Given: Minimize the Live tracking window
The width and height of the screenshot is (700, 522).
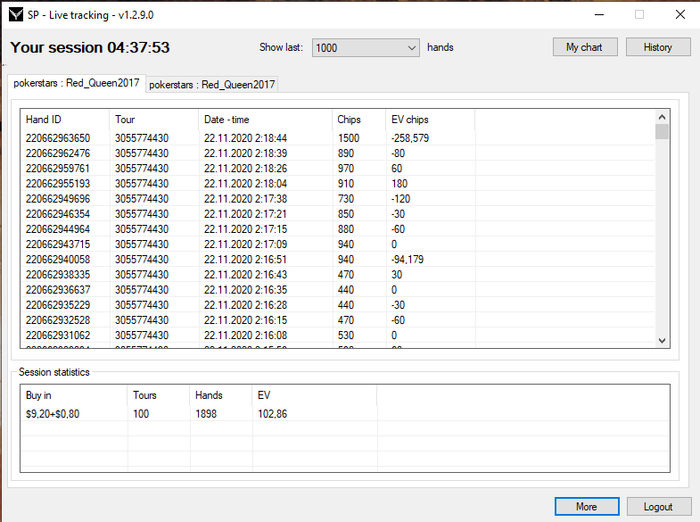Looking at the screenshot, I should click(599, 15).
